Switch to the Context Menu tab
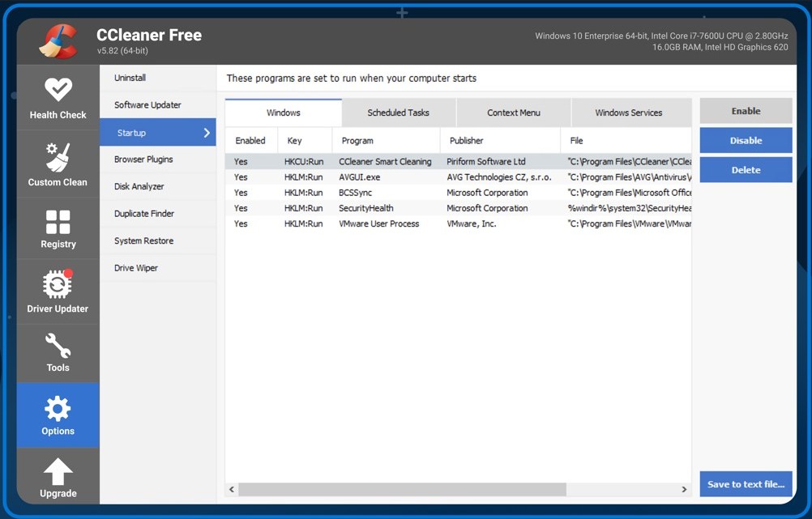 click(x=513, y=113)
